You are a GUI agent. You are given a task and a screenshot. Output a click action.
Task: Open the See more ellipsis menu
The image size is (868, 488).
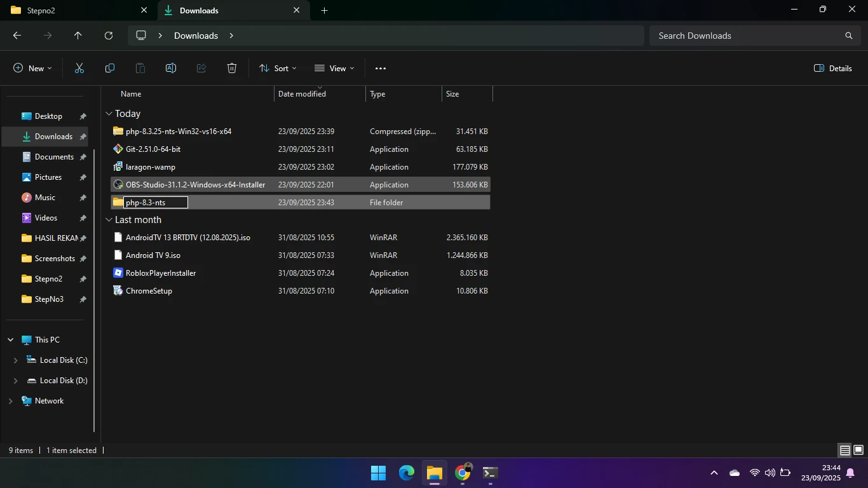[381, 68]
